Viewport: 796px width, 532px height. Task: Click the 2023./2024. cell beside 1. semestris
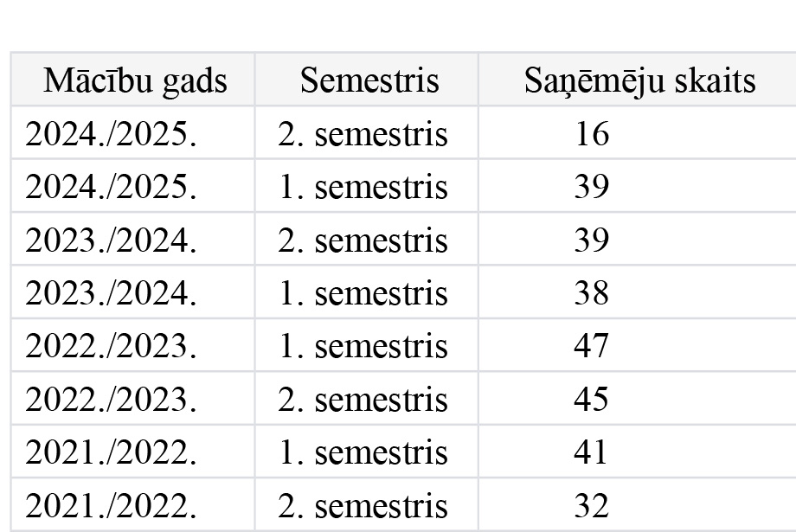point(112,293)
